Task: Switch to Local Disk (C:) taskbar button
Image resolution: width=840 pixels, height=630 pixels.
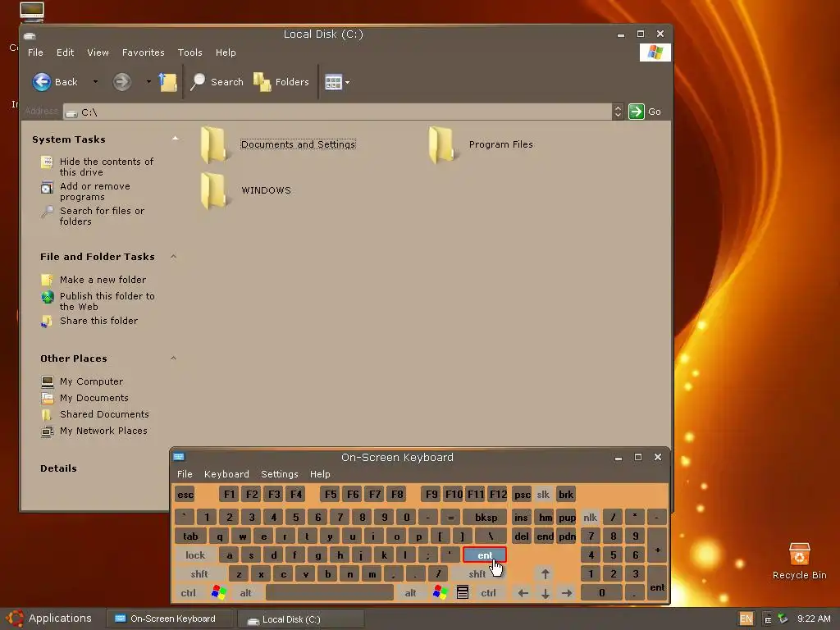Action: tap(300, 619)
